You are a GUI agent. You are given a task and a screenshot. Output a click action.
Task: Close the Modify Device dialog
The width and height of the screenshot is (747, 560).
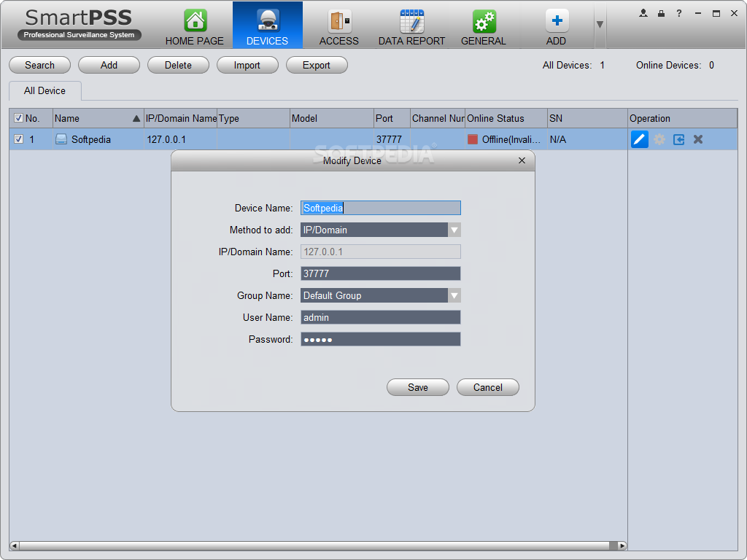tap(522, 160)
